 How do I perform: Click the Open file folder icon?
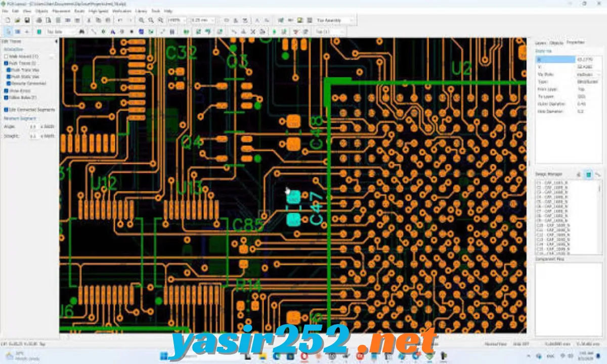[17, 20]
